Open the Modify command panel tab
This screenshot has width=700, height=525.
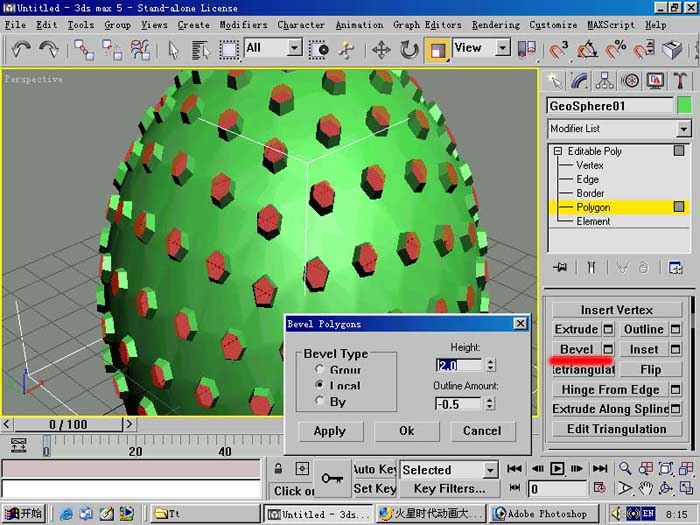click(579, 81)
